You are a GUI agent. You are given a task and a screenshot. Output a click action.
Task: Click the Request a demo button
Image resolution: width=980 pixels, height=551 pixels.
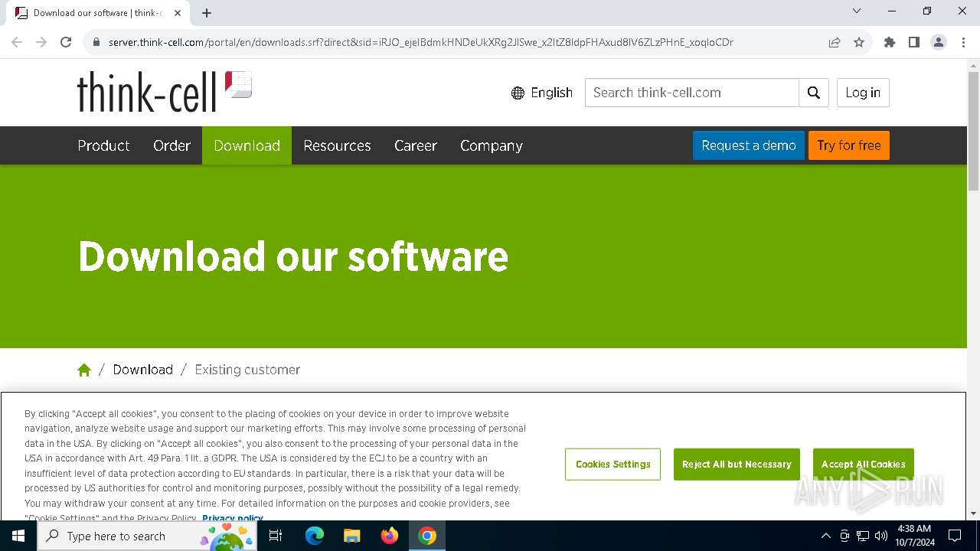coord(749,145)
